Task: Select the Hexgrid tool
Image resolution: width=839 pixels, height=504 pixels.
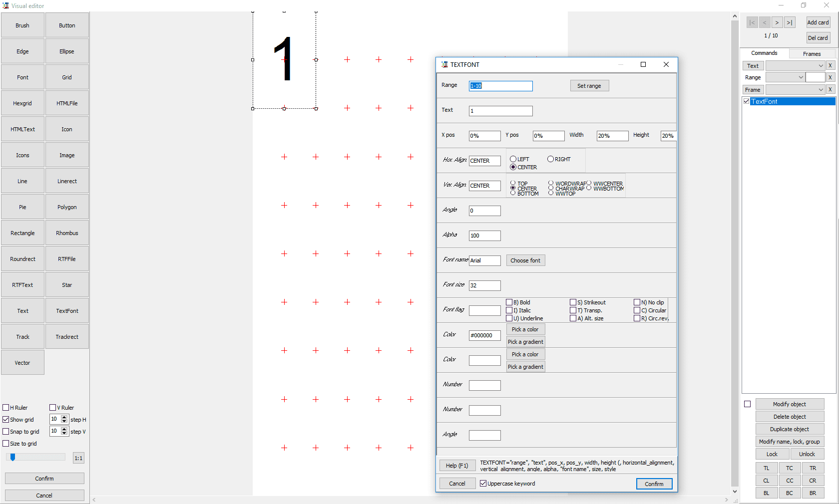Action: pyautogui.click(x=22, y=103)
